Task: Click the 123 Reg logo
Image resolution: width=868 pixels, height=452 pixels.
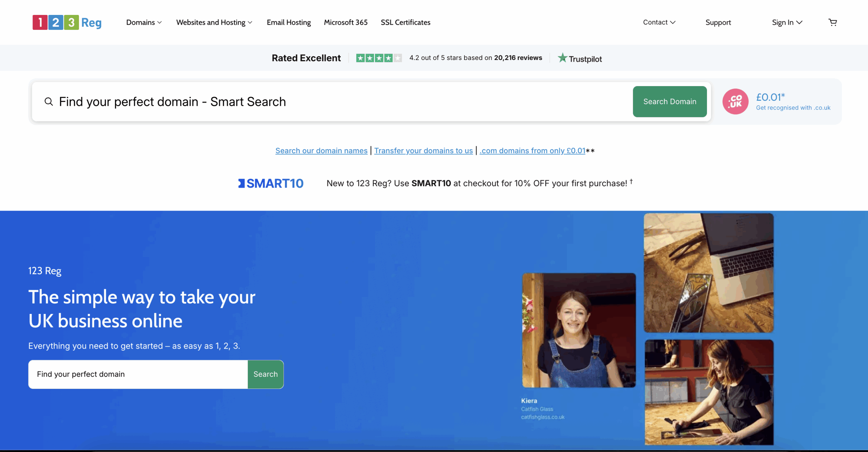Action: click(x=67, y=22)
